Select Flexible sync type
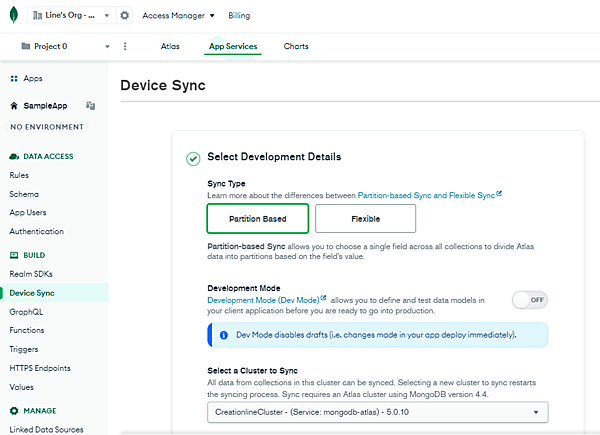 click(x=365, y=217)
